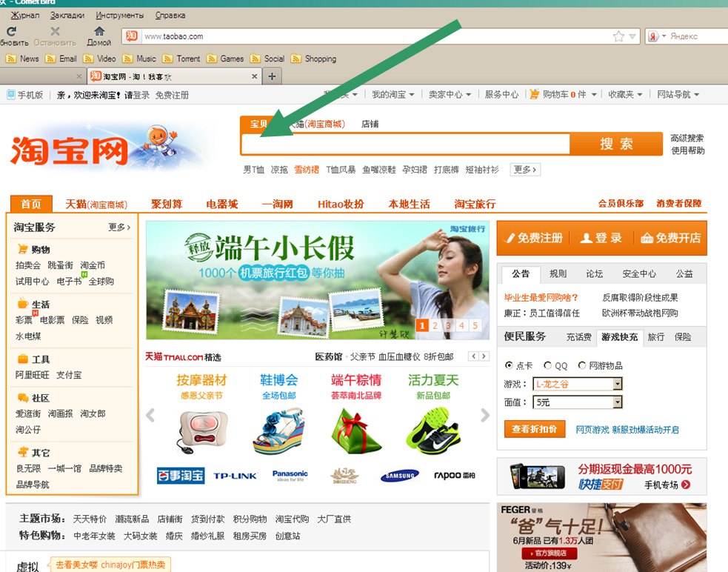Click the left carousel arrow for products
Viewport: 728px width, 572px height.
(x=150, y=415)
